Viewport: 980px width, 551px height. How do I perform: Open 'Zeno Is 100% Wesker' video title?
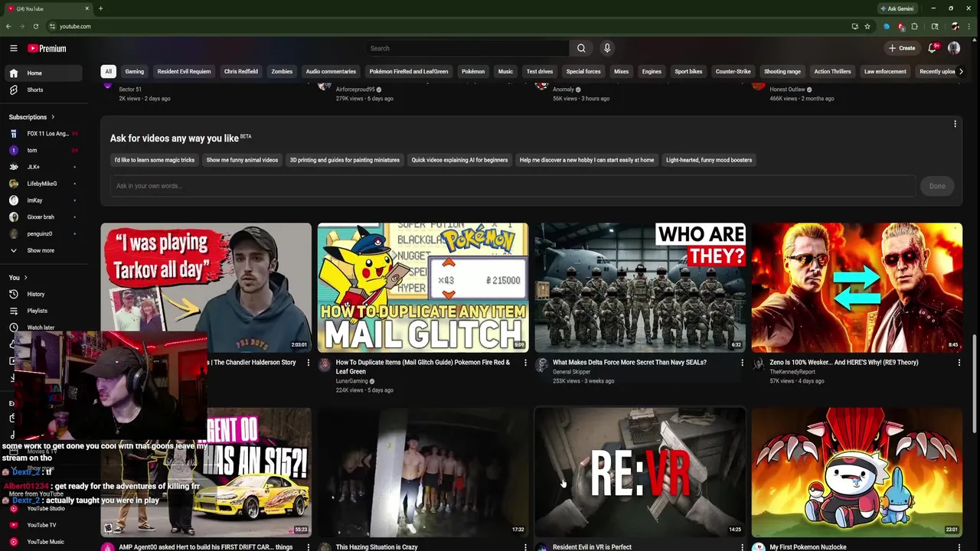pos(844,363)
